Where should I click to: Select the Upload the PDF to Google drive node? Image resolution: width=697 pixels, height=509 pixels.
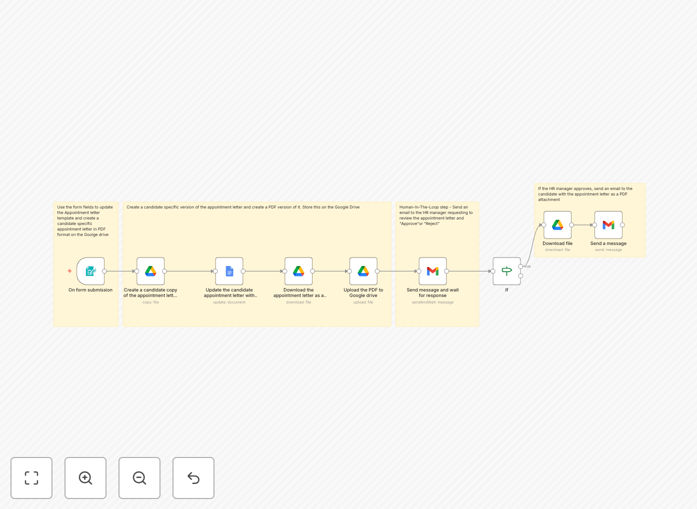tap(363, 271)
